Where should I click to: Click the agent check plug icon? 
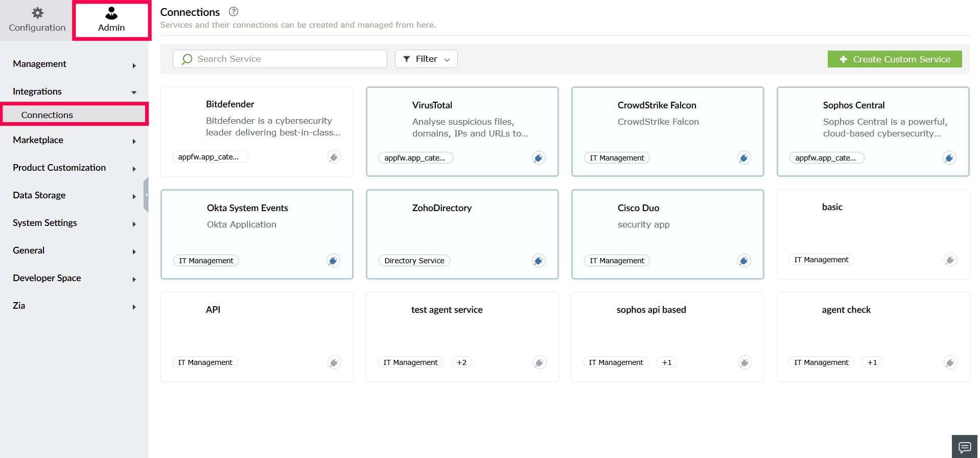click(x=950, y=362)
